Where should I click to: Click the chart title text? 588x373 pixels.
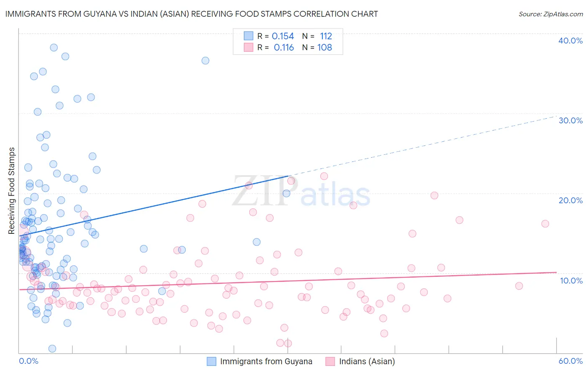click(x=192, y=14)
